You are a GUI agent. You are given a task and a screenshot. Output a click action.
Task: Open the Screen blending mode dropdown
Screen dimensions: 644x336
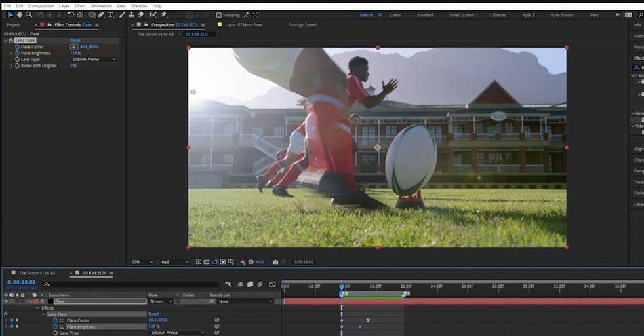[161, 301]
